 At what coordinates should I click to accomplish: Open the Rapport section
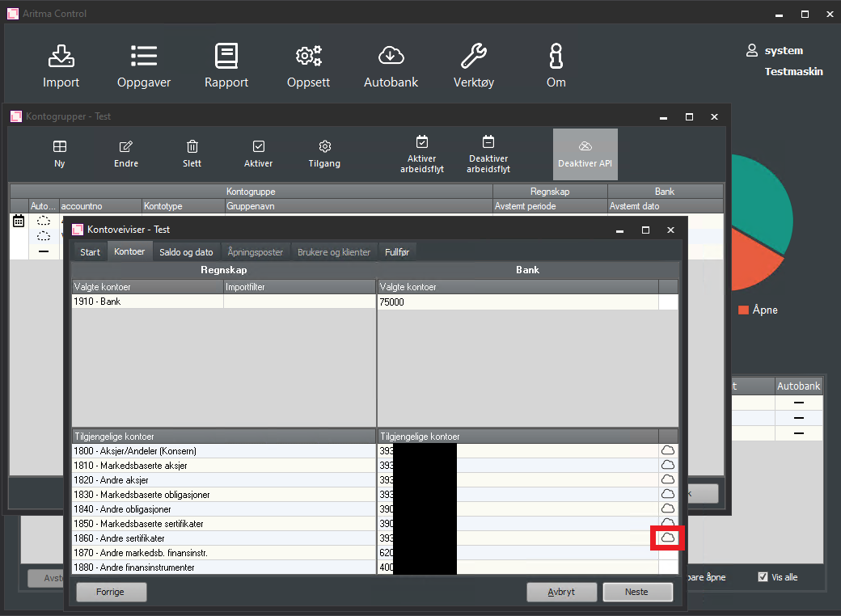(226, 65)
